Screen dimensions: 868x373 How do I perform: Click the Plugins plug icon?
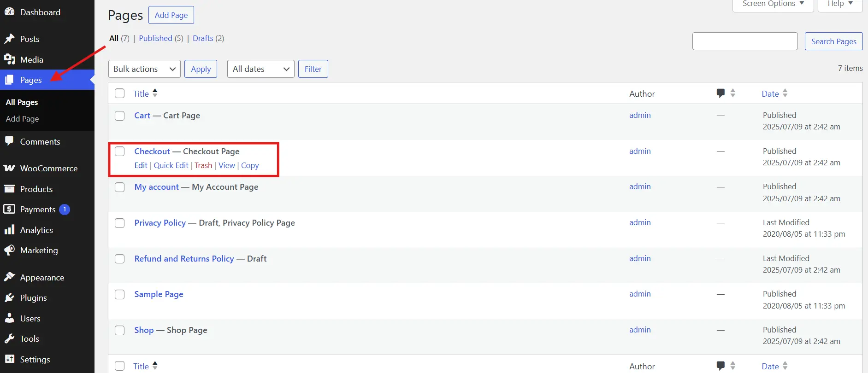[x=9, y=297]
